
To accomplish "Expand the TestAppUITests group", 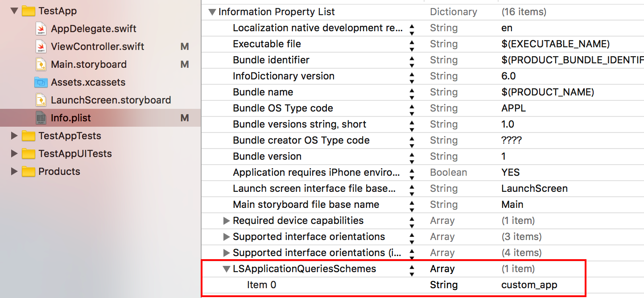I will (x=14, y=154).
